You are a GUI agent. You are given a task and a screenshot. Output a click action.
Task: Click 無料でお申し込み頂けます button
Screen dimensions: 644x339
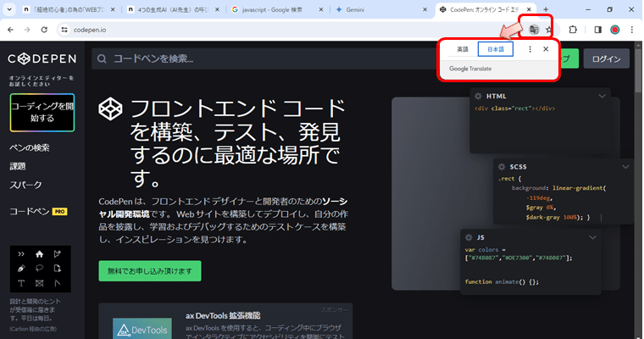point(150,271)
